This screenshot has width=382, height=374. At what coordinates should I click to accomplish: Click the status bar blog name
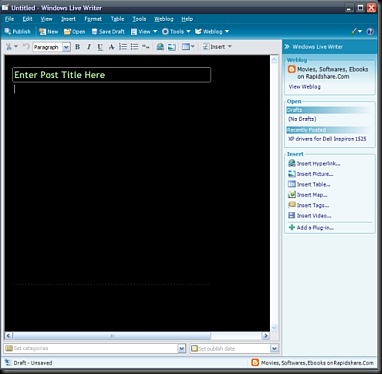pos(317,363)
